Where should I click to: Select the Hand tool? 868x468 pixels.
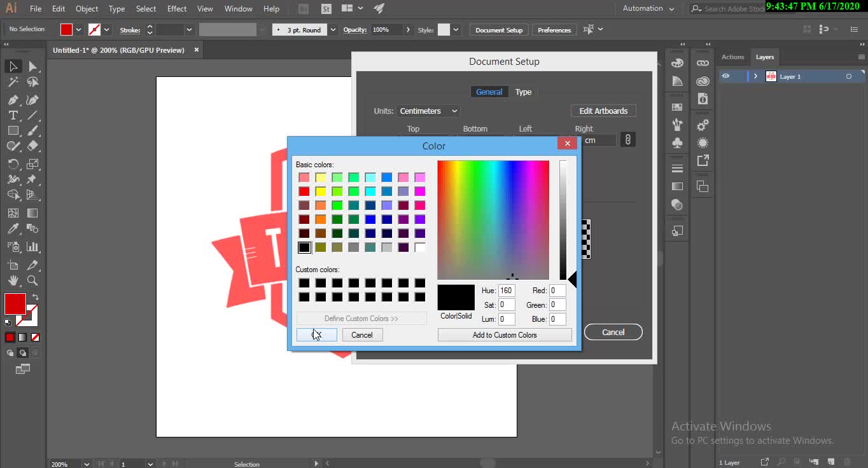coord(13,280)
